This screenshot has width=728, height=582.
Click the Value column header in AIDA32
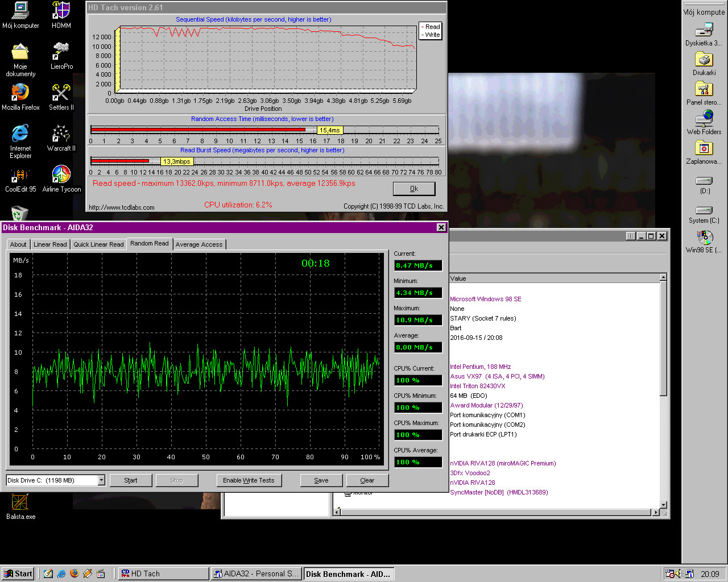pyautogui.click(x=554, y=278)
